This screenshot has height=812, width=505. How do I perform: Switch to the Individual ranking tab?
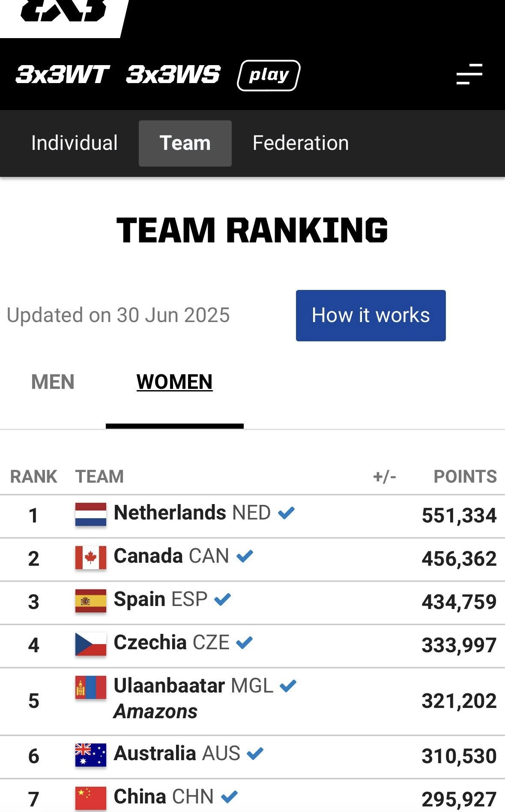pyautogui.click(x=75, y=143)
